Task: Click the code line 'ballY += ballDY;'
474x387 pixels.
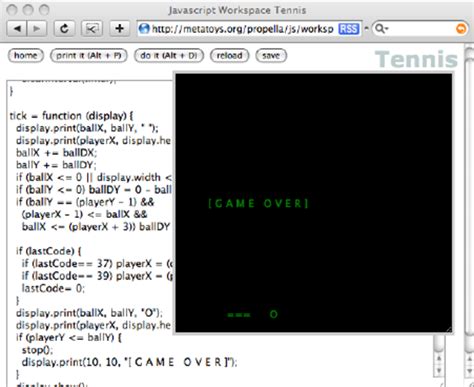Action: click(56, 165)
